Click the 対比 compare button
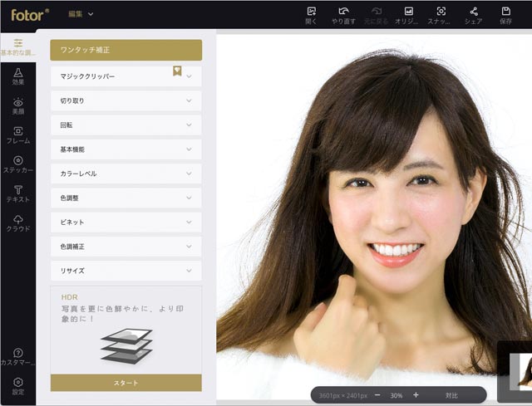The image size is (532, 406). 451,395
